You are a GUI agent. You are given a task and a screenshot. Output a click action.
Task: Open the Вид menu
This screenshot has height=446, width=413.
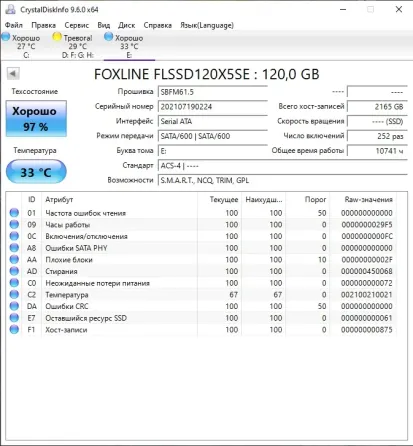click(104, 25)
